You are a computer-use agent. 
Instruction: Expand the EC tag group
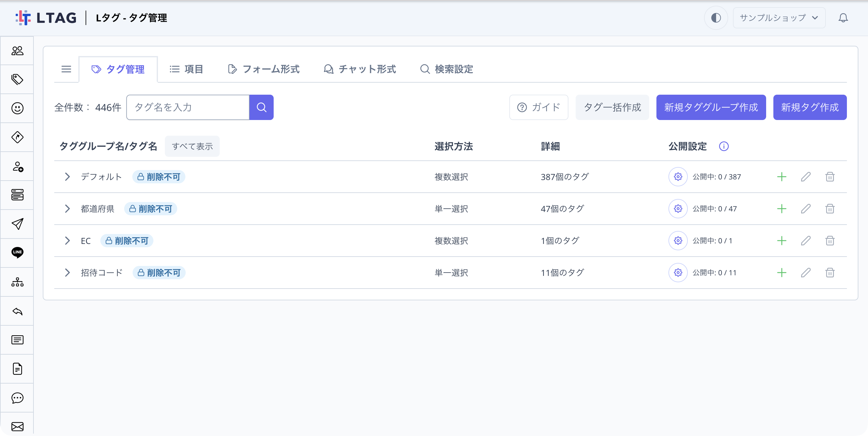coord(67,241)
